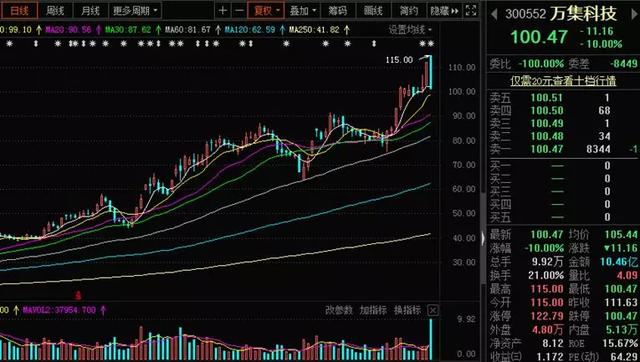Open 仅需20元查看十档行情 link

click(x=563, y=81)
